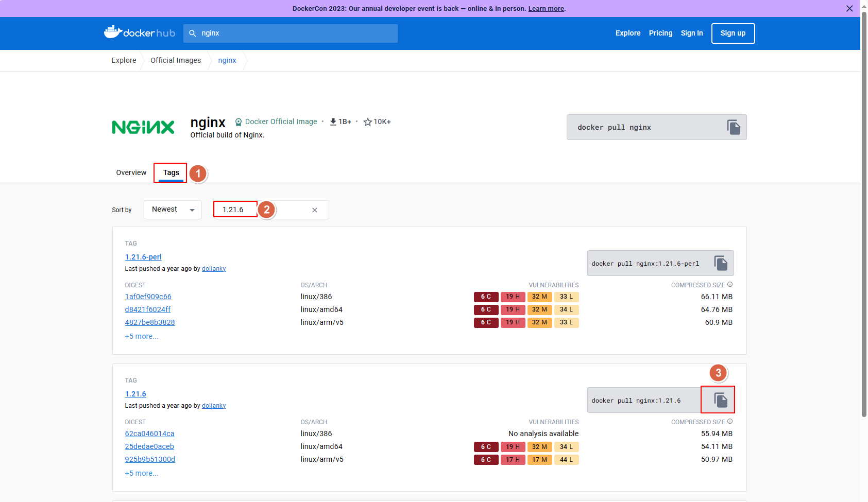
Task: Open doijanky profile under 1.21.6-perl
Action: click(214, 269)
